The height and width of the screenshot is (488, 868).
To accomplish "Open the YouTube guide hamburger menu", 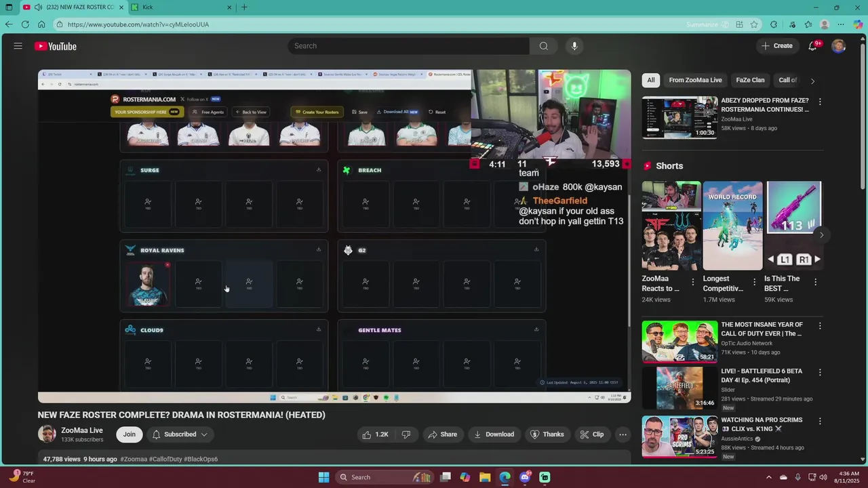I will pyautogui.click(x=18, y=46).
